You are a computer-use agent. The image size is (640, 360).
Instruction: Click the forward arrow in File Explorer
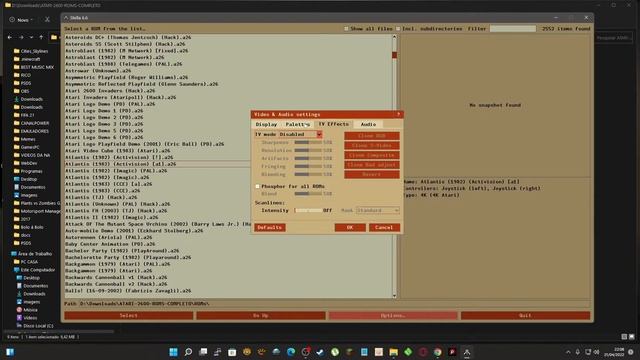coord(21,37)
